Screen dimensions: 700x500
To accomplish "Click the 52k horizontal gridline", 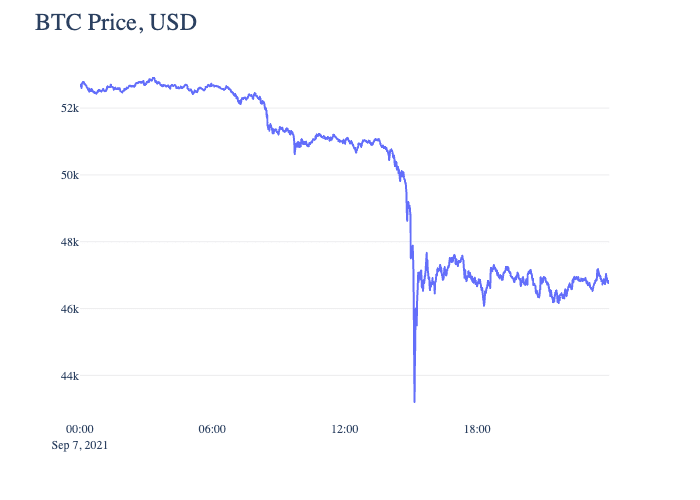I will [345, 108].
